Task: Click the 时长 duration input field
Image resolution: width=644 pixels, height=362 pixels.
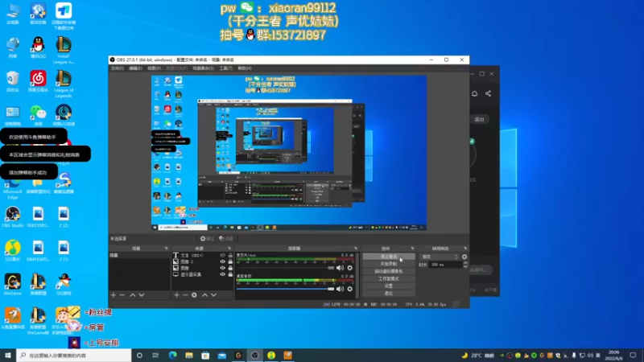Action: click(x=446, y=265)
